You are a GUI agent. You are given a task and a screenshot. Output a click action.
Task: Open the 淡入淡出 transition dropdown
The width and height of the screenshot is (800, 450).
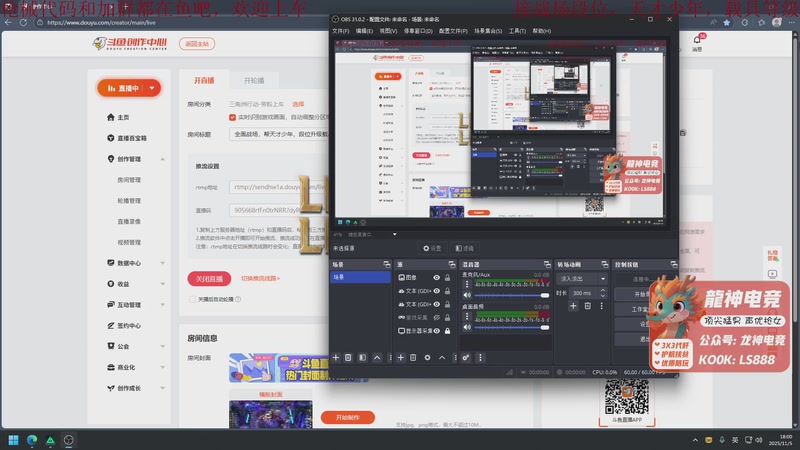(582, 279)
